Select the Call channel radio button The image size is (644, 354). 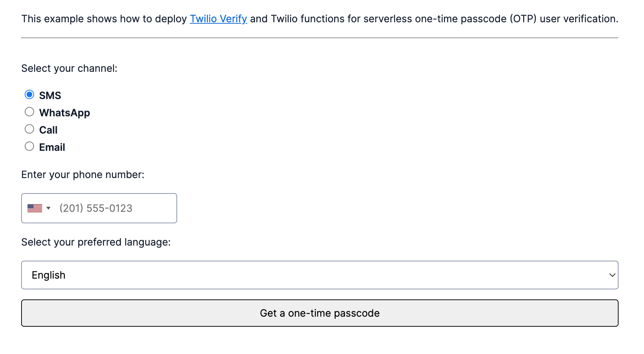point(29,129)
